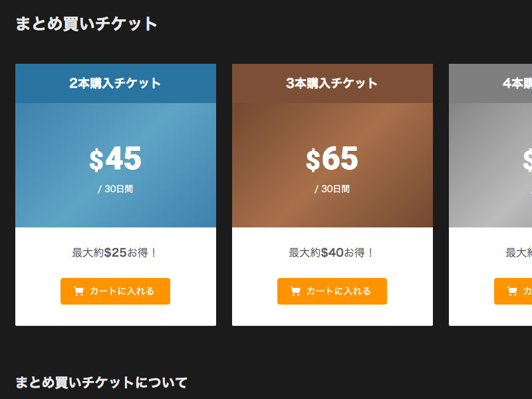Select the 2本購入チケット blue header
The height and width of the screenshot is (399, 532).
(x=116, y=84)
